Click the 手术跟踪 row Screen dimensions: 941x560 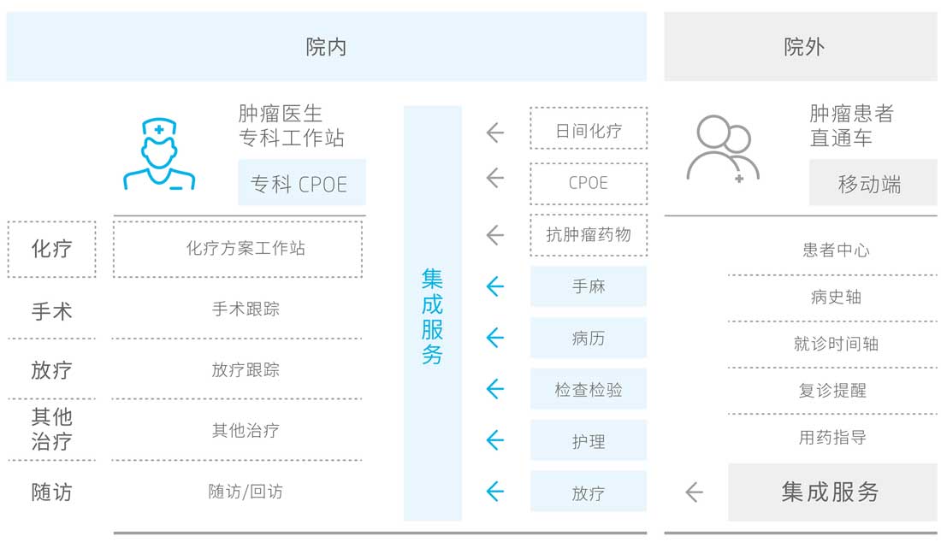(246, 309)
